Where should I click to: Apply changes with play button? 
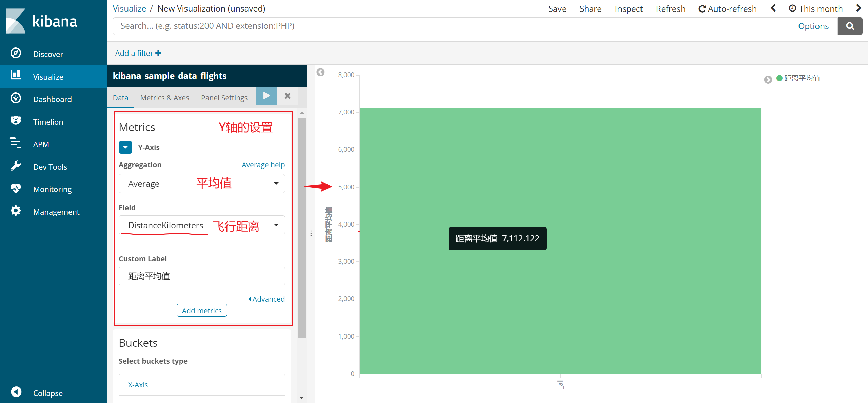click(267, 96)
